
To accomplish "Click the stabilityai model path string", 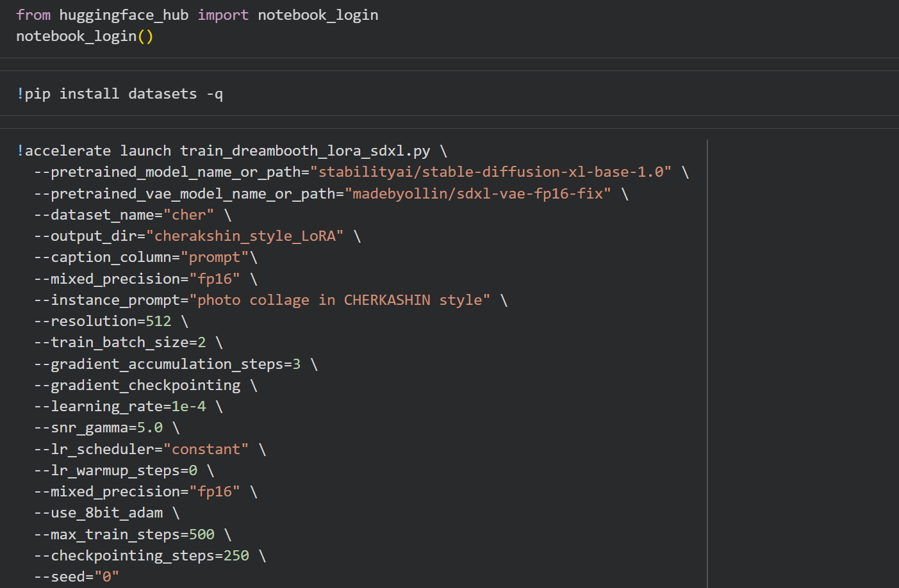I will (x=491, y=172).
